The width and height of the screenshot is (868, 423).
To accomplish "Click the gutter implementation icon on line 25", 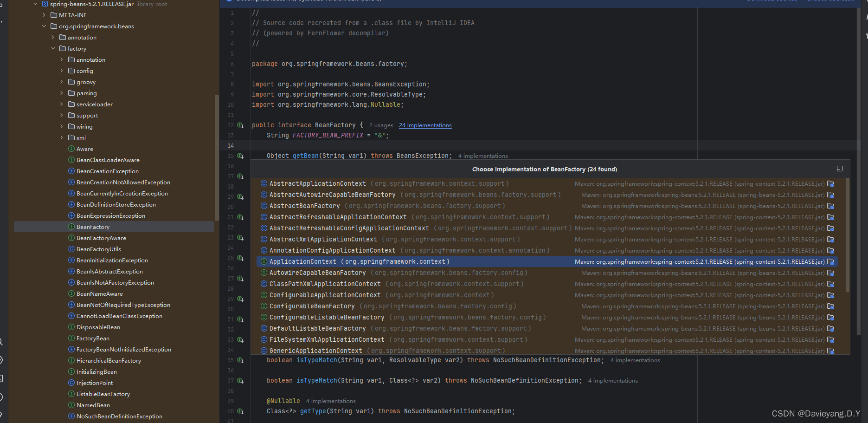I will coord(240,258).
